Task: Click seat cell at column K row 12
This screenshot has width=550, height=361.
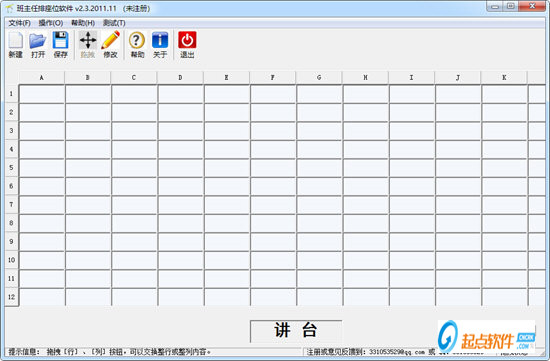Action: pyautogui.click(x=505, y=297)
